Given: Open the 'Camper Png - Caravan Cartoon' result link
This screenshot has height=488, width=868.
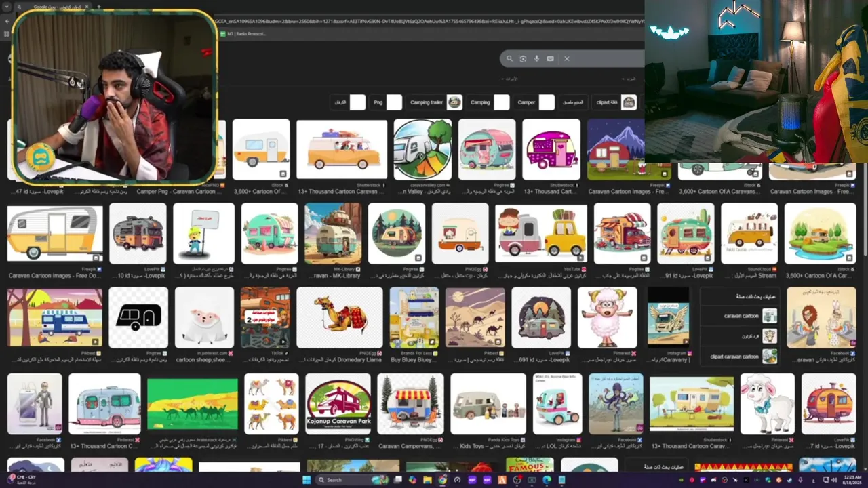Looking at the screenshot, I should [x=180, y=192].
